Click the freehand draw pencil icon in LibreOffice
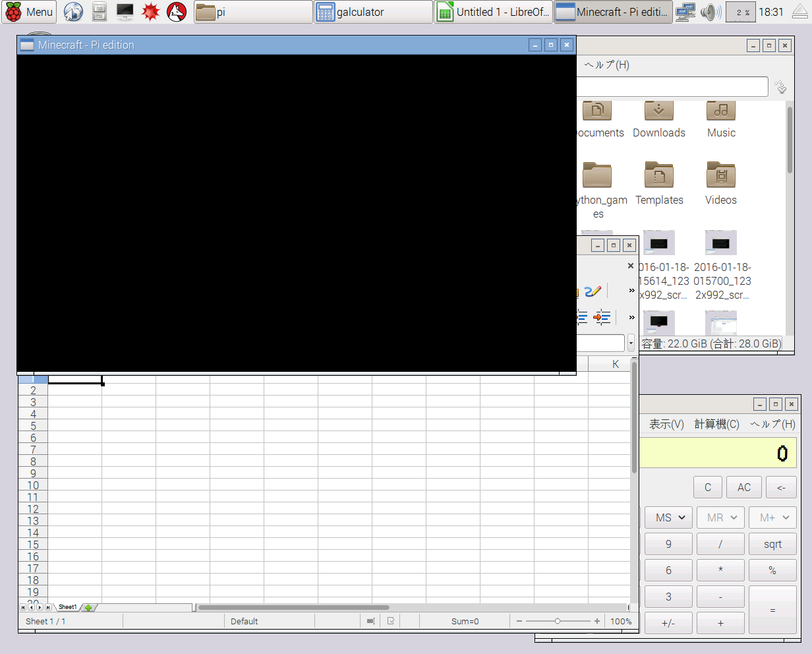Screen dimensions: 812x654 [593, 291]
